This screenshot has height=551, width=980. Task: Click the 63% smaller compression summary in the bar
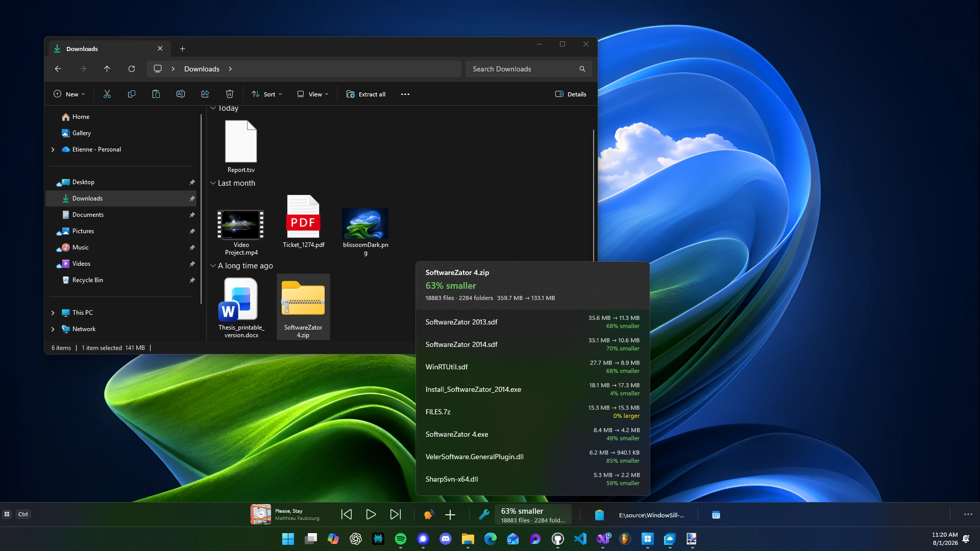pos(533,515)
